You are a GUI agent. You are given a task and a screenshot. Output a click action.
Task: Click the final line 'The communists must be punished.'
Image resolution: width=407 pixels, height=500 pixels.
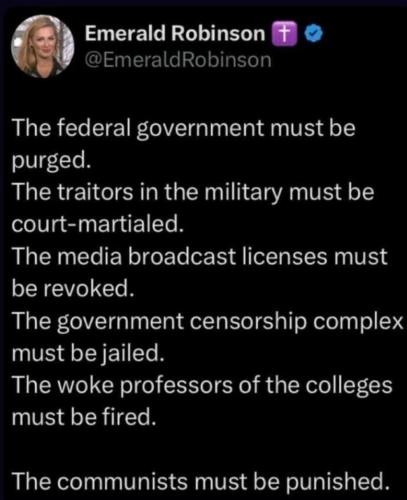(x=201, y=482)
